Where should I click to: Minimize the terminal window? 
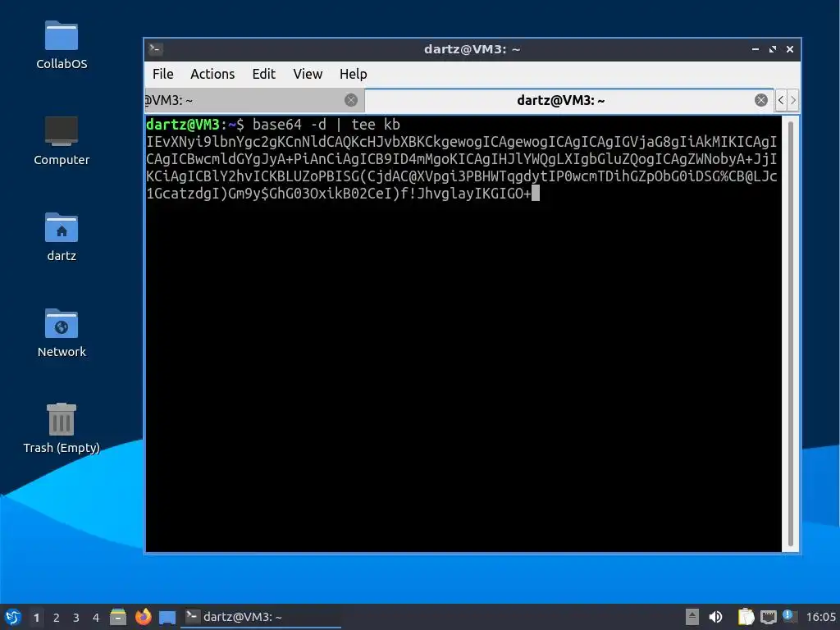tap(756, 49)
